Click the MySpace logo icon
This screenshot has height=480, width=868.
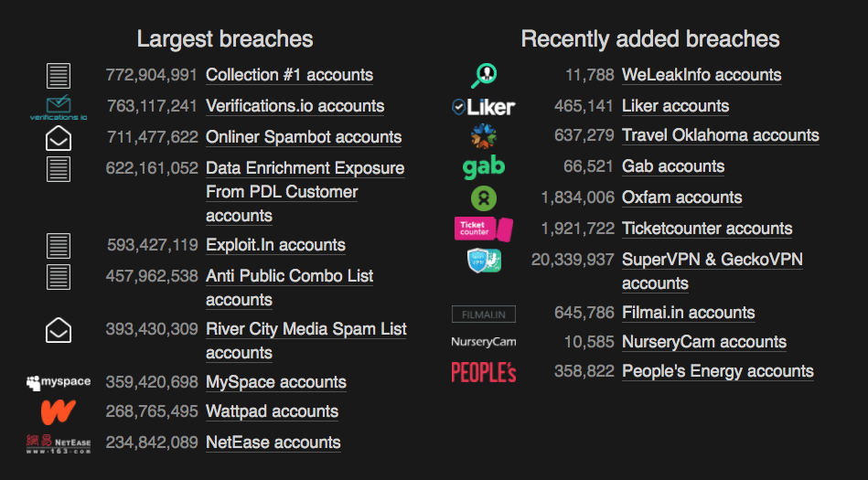pos(59,382)
